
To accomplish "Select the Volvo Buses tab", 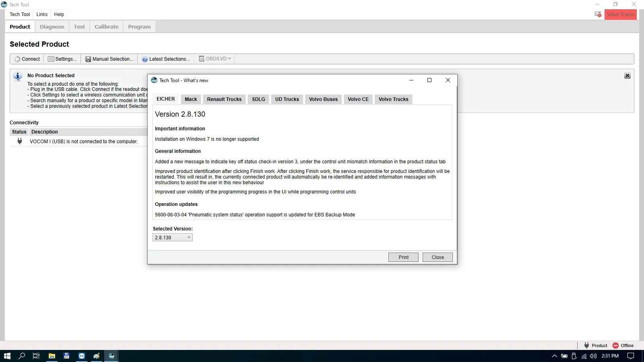I will click(323, 99).
